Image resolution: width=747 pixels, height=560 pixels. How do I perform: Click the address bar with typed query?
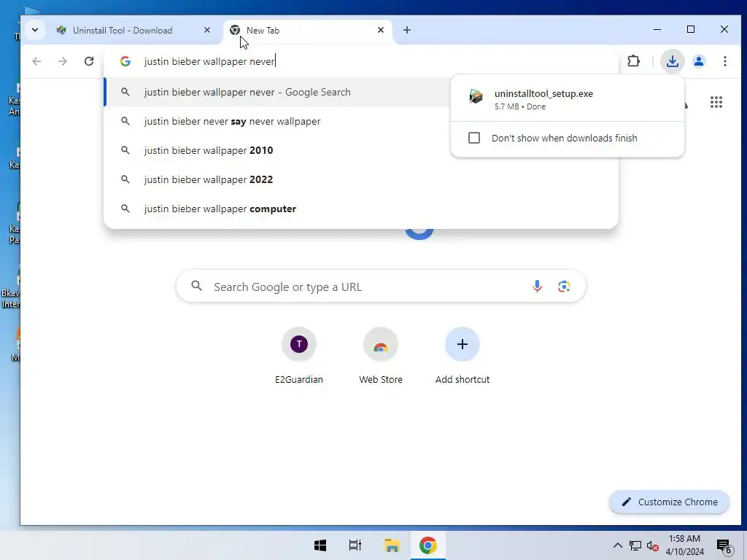360,61
